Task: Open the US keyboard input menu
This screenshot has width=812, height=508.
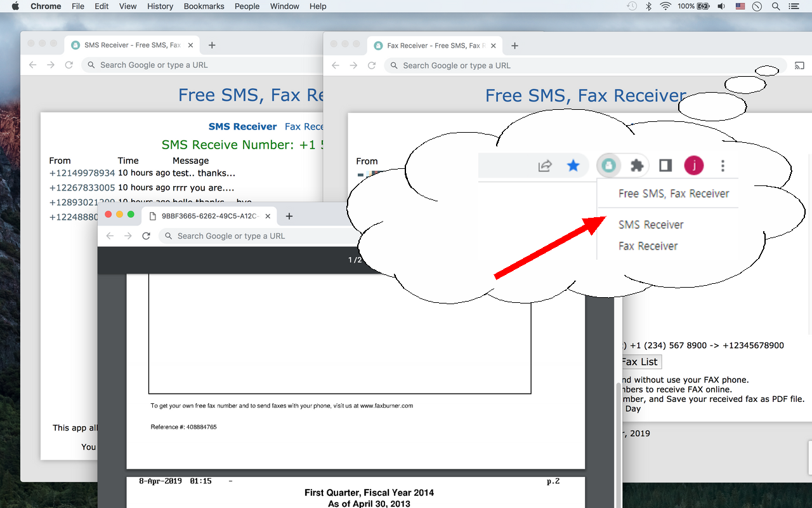Action: coord(740,6)
